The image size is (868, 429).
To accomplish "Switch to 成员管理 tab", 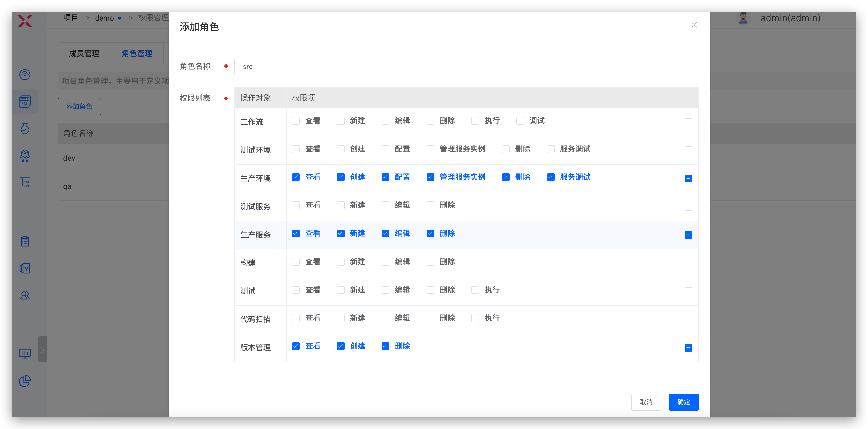I will pos(84,53).
